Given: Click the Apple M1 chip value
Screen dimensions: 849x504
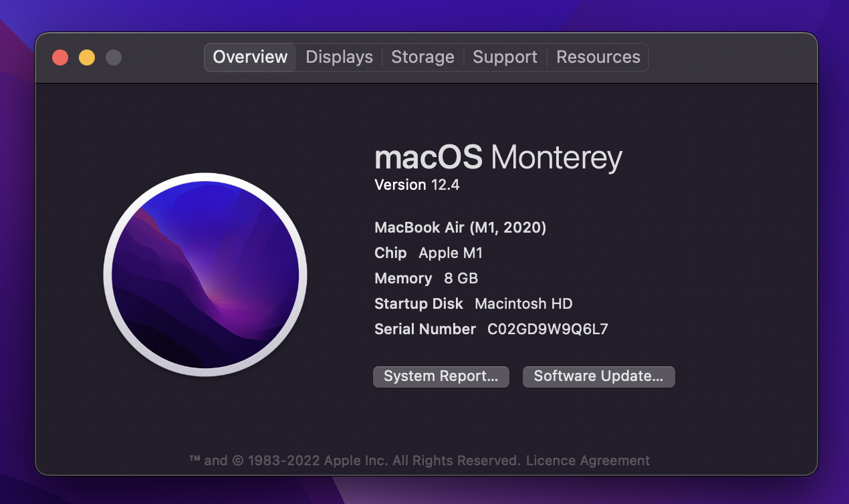Looking at the screenshot, I should pyautogui.click(x=450, y=253).
